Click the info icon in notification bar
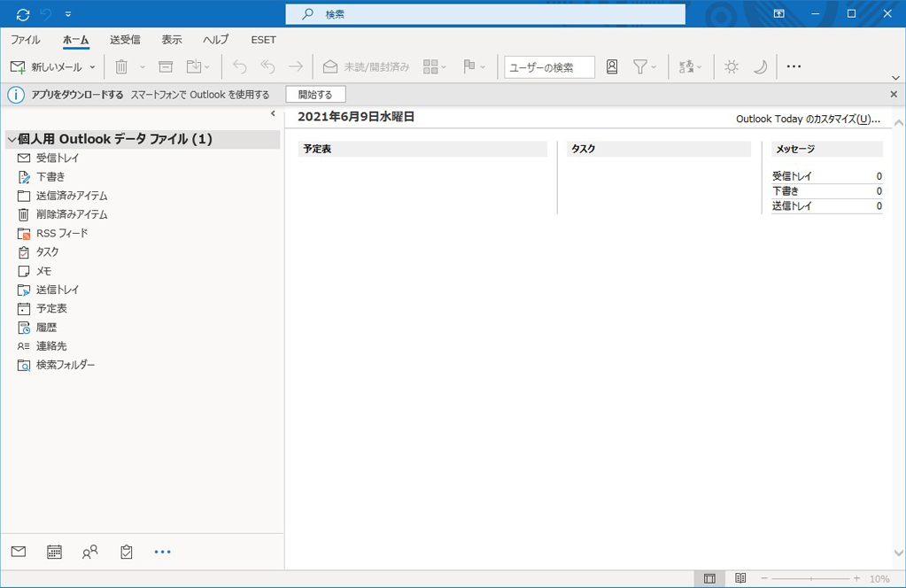 click(x=16, y=95)
